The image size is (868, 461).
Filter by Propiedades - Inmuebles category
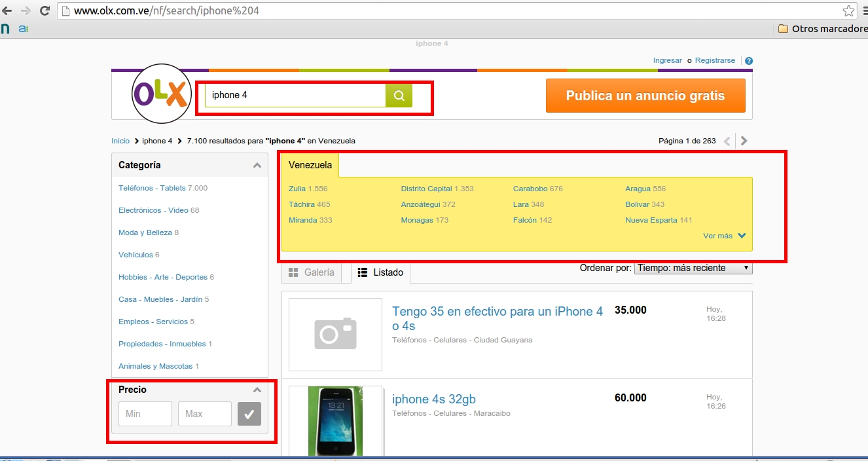(162, 344)
